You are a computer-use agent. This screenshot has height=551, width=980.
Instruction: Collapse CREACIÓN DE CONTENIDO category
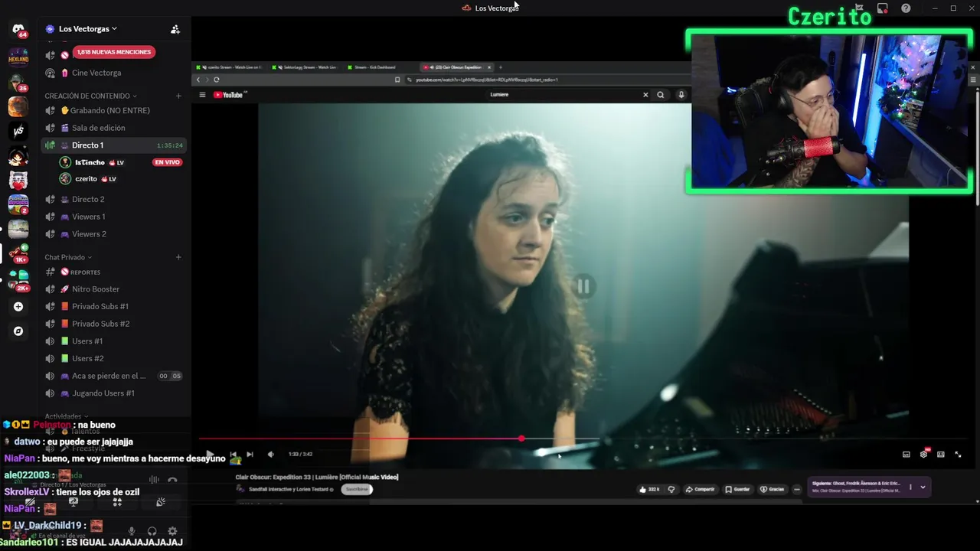(x=91, y=96)
